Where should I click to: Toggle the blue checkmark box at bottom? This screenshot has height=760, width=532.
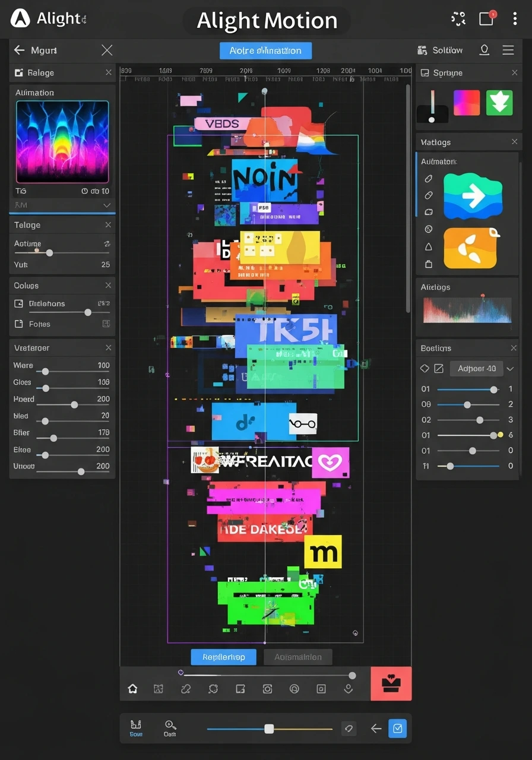point(397,728)
